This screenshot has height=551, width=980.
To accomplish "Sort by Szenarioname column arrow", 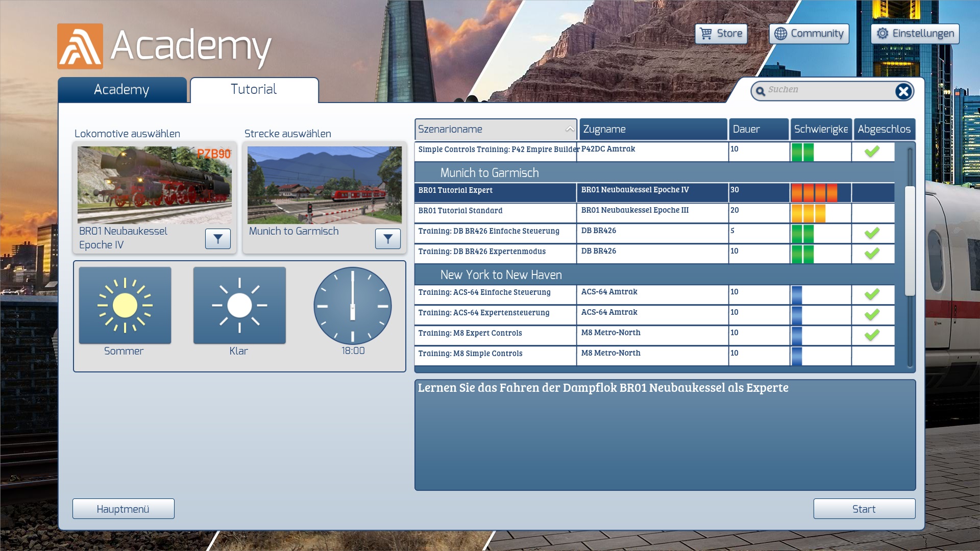I will 570,130.
